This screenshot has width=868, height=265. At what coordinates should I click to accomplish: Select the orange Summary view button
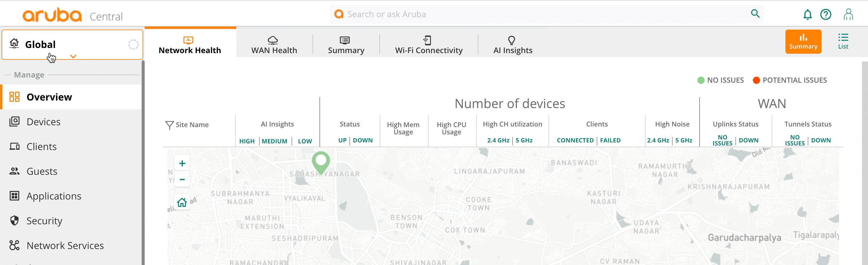click(x=803, y=42)
